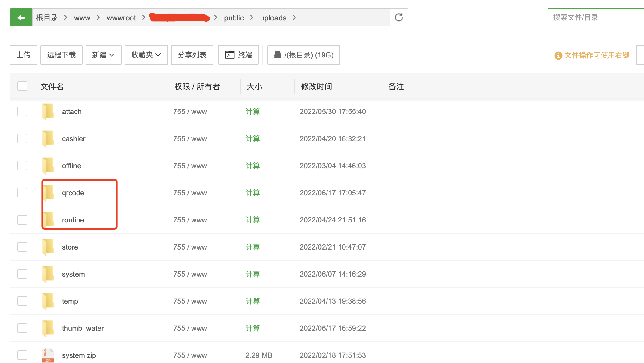Sort by the 修改时间 column header
Image resolution: width=644 pixels, height=363 pixels.
(316, 87)
